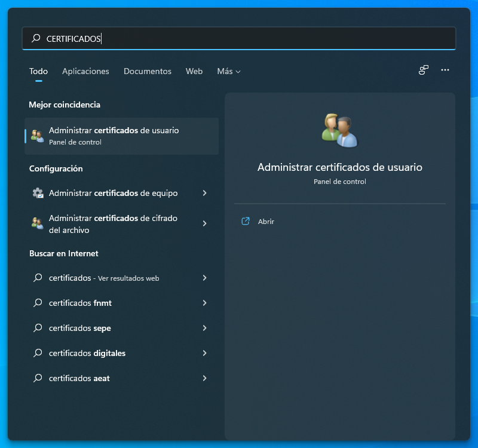Expand chevron for 'certificados sepe'
This screenshot has width=478, height=448.
(204, 327)
